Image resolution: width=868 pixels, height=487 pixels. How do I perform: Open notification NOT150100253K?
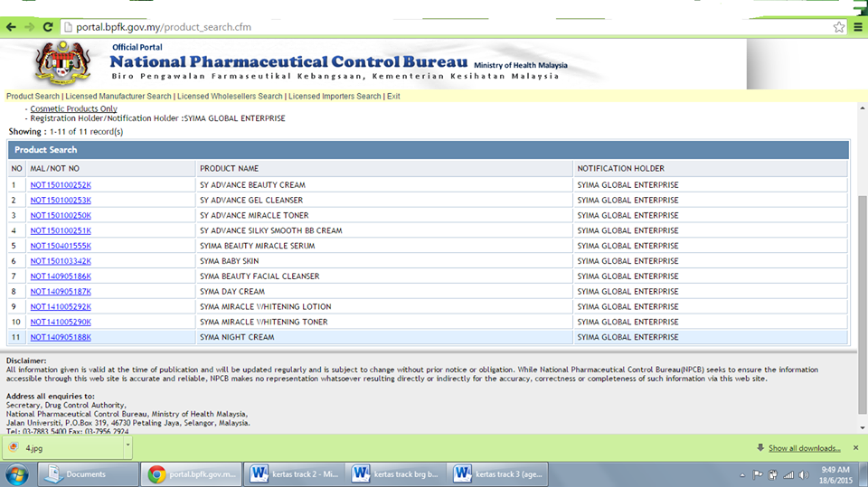[x=61, y=201]
